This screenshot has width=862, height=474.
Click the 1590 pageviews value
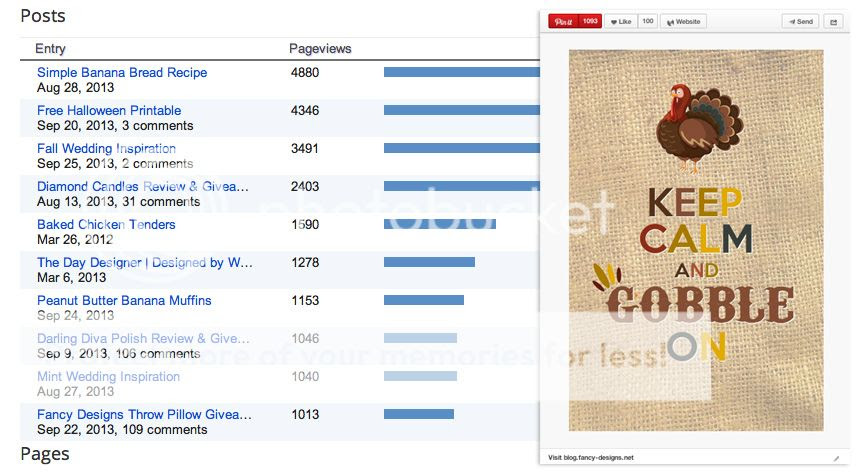tap(305, 224)
